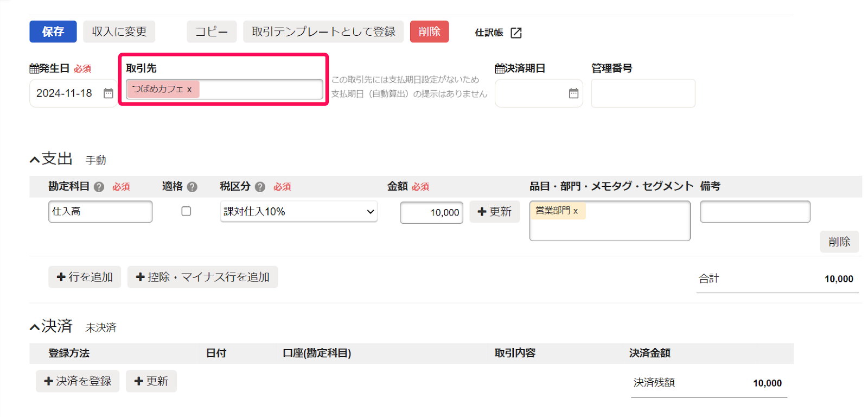
Task: Click the 決済残額 label
Action: (x=654, y=383)
